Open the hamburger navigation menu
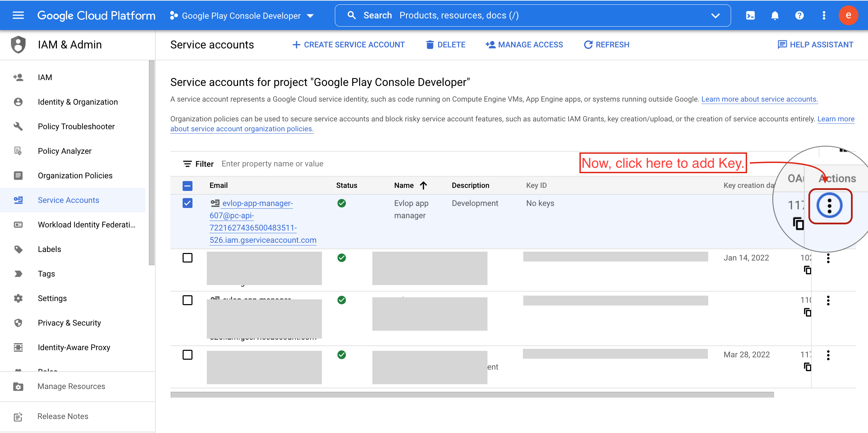This screenshot has width=868, height=433. 18,15
